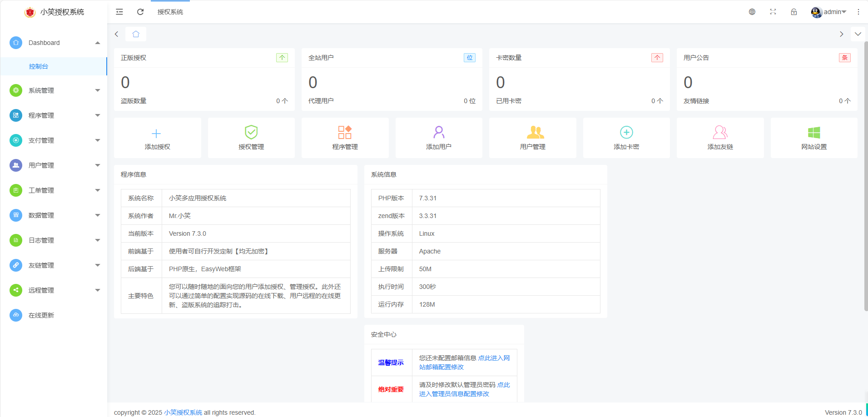Click the 添加友链 shortcut tile

point(720,138)
